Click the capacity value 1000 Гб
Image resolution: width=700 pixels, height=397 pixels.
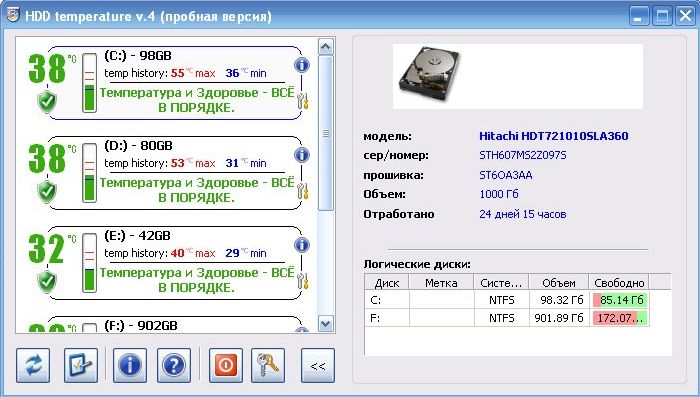499,194
